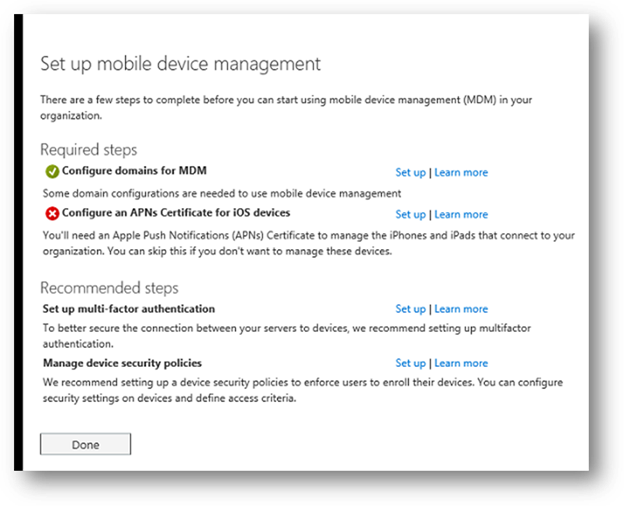This screenshot has width=624, height=506.
Task: Open Learn more about device security policies
Action: click(x=461, y=363)
